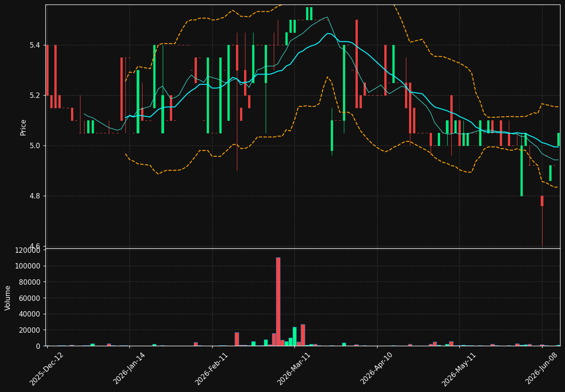Click the 40000 volume tick label
Screen dimensions: 565x392
point(30,314)
